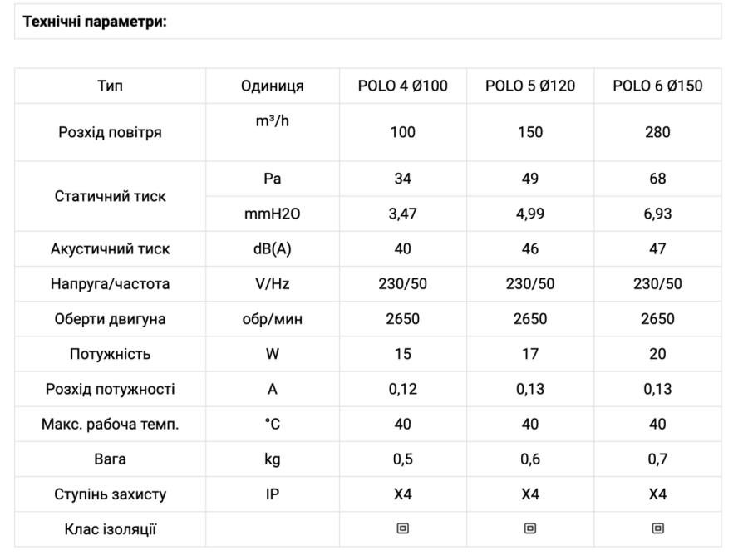748x560 pixels.
Task: Click insulation class icon for POLO 4
Action: [x=402, y=528]
